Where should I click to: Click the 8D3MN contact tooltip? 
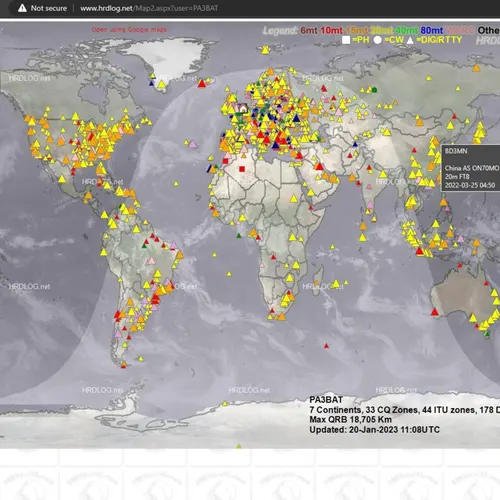[471, 168]
